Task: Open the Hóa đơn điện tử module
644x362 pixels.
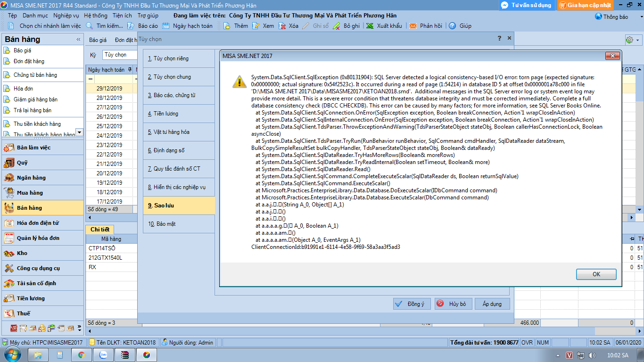Action: [x=43, y=223]
